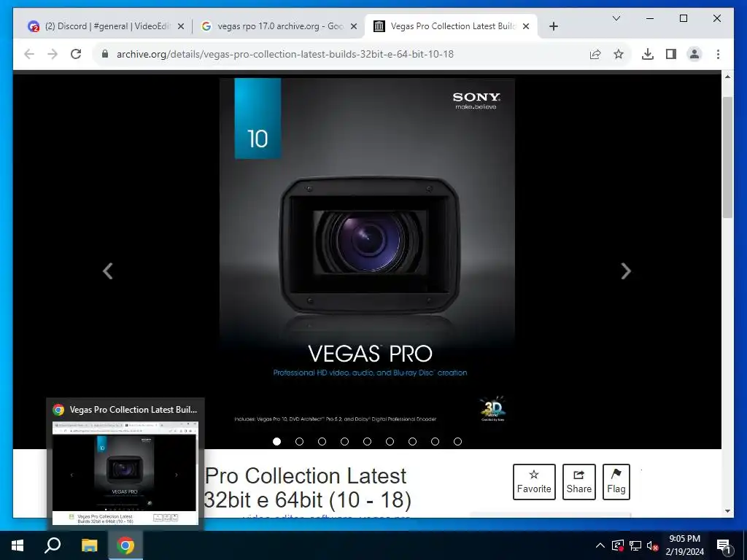The image size is (747, 560).
Task: Open Chrome three-dot menu
Action: point(718,54)
